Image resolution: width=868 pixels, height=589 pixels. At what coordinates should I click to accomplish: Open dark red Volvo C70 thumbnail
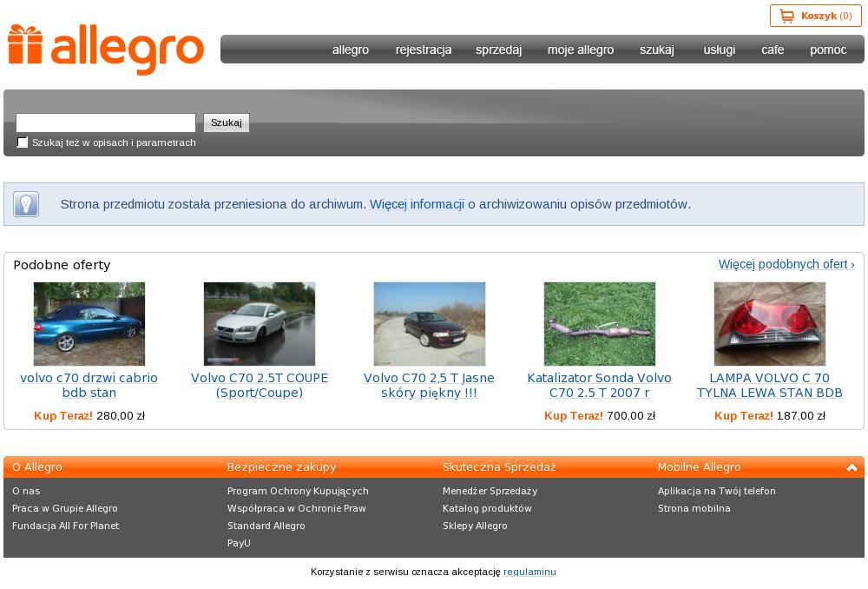coord(430,323)
